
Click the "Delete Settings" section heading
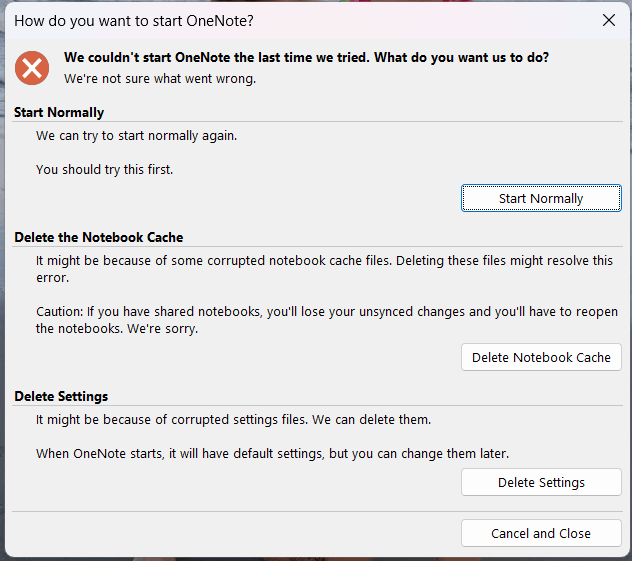61,396
